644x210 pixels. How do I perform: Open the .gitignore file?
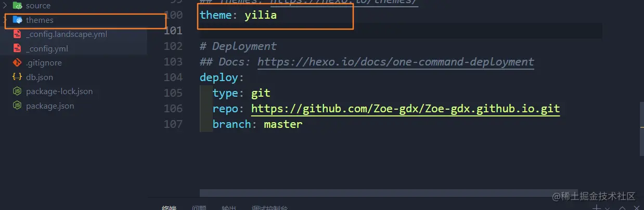[x=44, y=63]
